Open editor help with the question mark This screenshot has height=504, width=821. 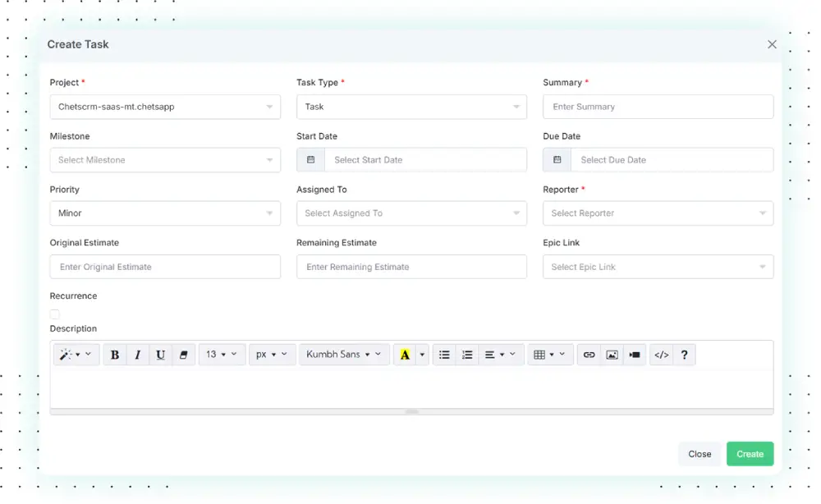(x=684, y=355)
